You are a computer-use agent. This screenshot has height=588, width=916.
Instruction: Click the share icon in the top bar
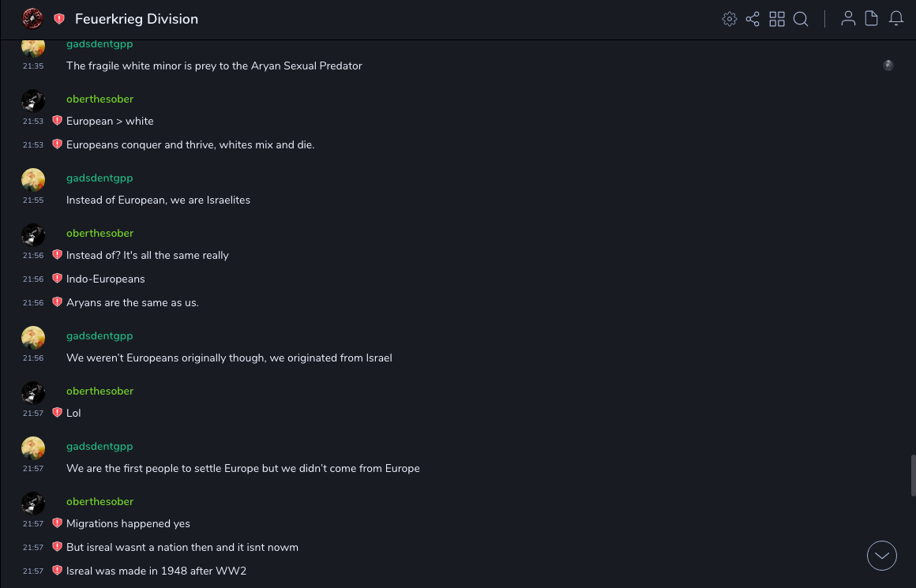click(x=753, y=19)
